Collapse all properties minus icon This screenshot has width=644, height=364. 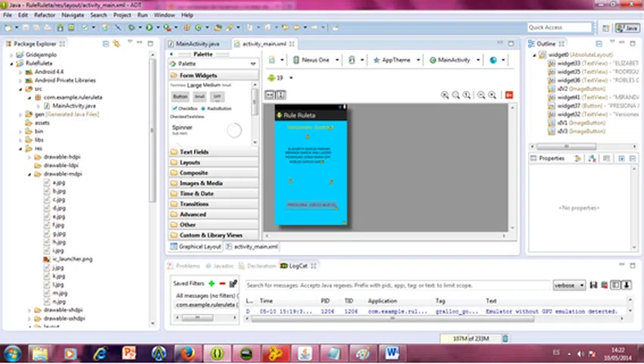[633, 158]
